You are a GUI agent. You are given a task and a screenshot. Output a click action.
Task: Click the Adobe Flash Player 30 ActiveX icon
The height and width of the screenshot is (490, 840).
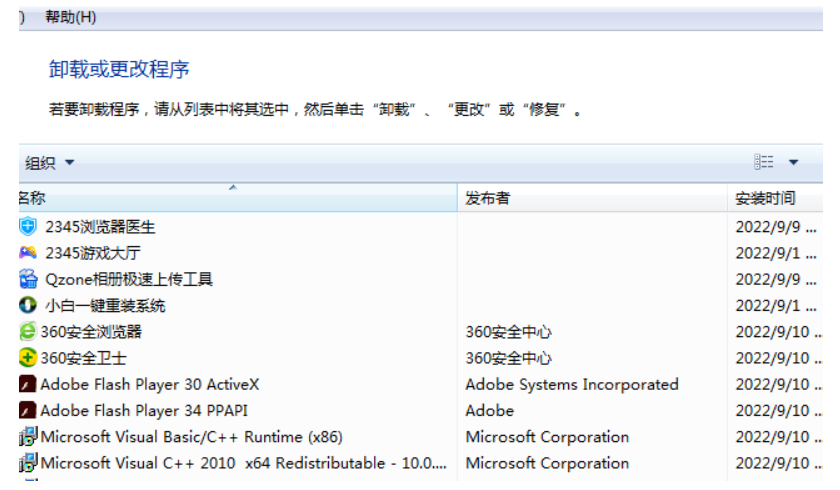(x=28, y=384)
